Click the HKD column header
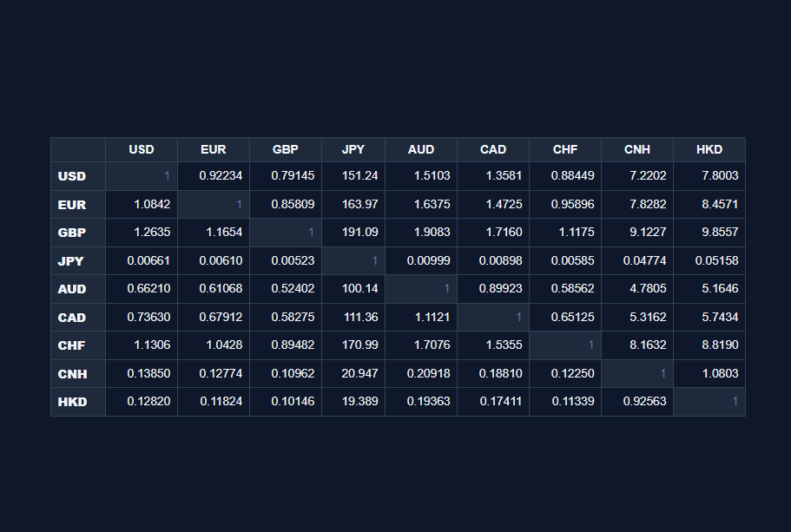 coord(709,150)
